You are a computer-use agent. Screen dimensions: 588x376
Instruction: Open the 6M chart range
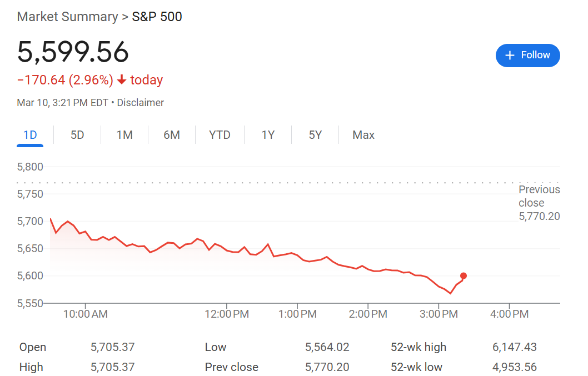pos(172,135)
